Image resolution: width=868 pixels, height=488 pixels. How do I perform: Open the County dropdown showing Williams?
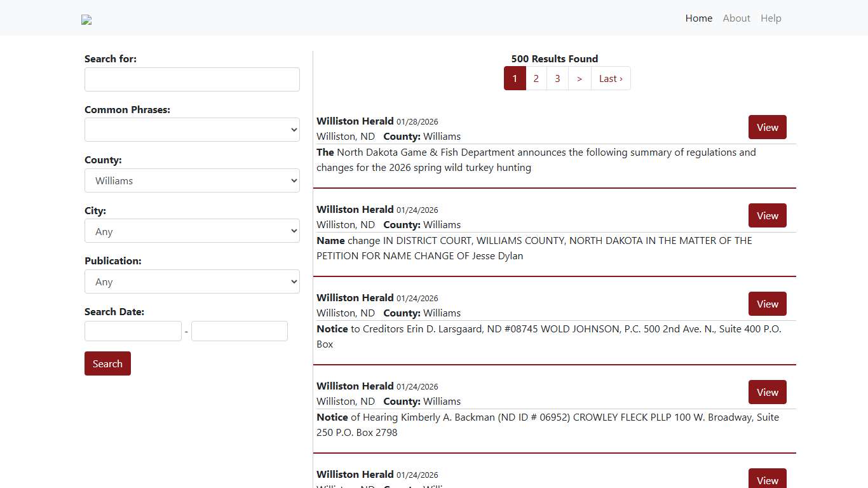192,180
